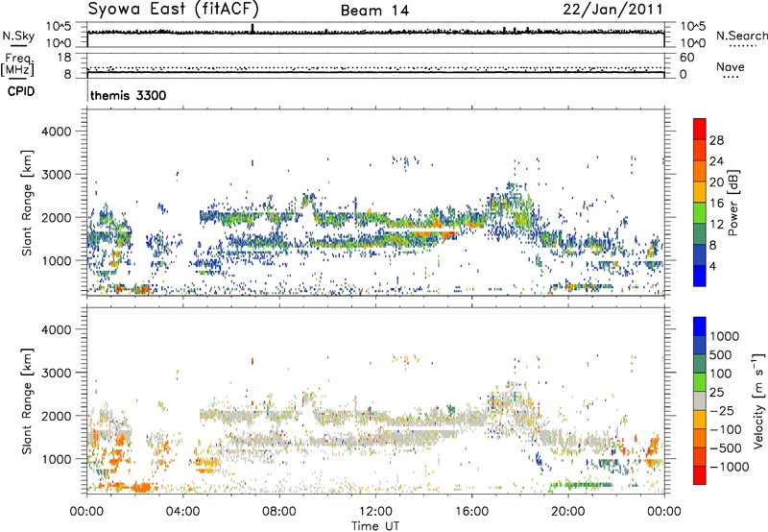
Task: Click the '20' power colorbar label
Action: point(716,182)
